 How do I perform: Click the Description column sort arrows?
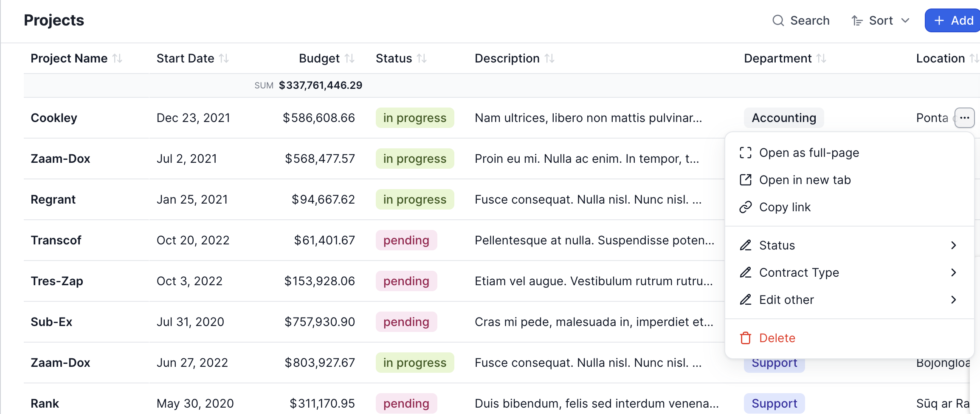tap(549, 58)
